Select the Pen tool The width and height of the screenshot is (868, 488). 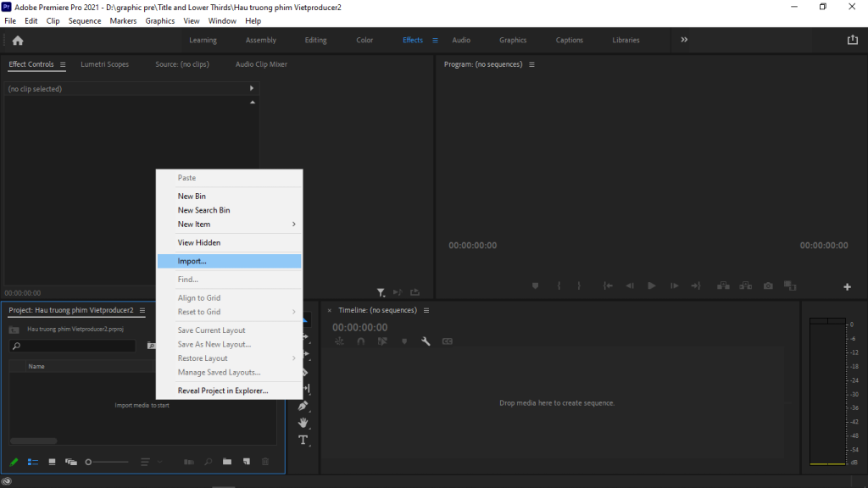[x=303, y=406]
